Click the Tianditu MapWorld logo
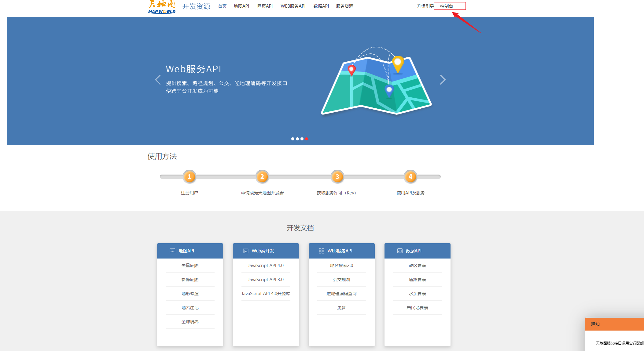This screenshot has width=644, height=351. pos(162,7)
